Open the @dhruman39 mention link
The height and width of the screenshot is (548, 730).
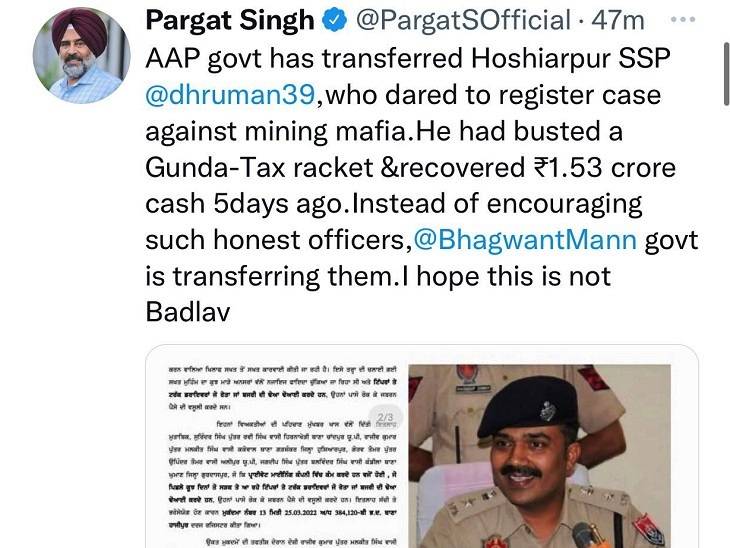click(230, 95)
